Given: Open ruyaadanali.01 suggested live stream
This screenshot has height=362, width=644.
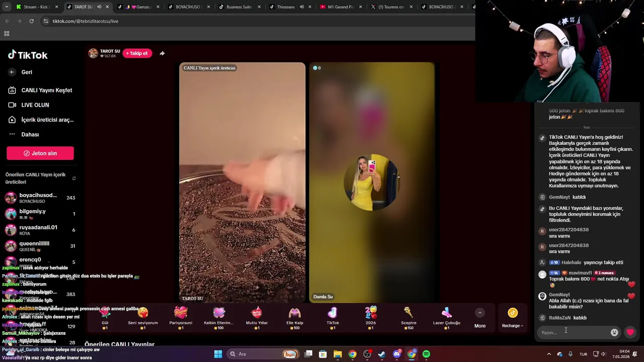Looking at the screenshot, I should point(39,230).
